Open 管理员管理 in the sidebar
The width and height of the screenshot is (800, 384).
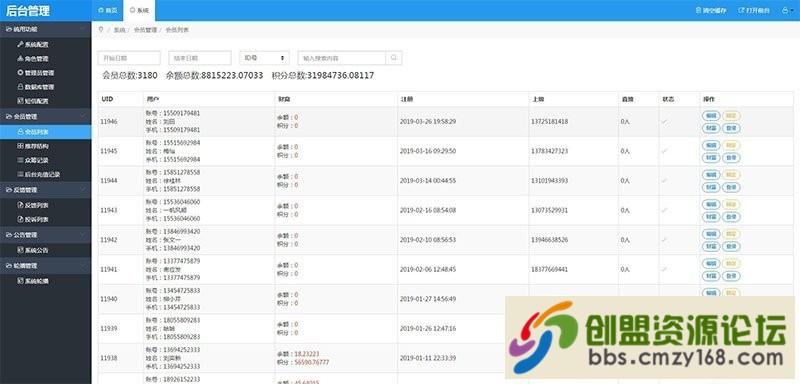coord(36,73)
